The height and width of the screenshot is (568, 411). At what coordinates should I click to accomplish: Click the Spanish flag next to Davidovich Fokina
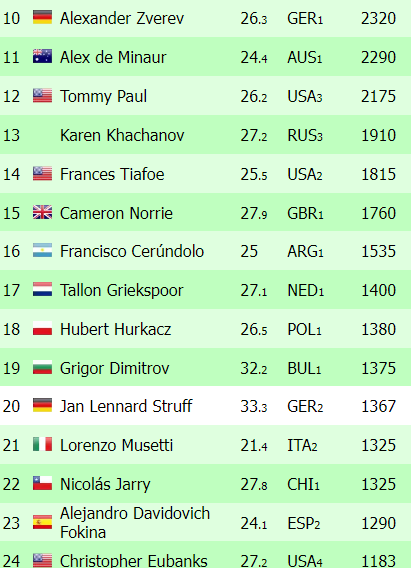pyautogui.click(x=42, y=522)
